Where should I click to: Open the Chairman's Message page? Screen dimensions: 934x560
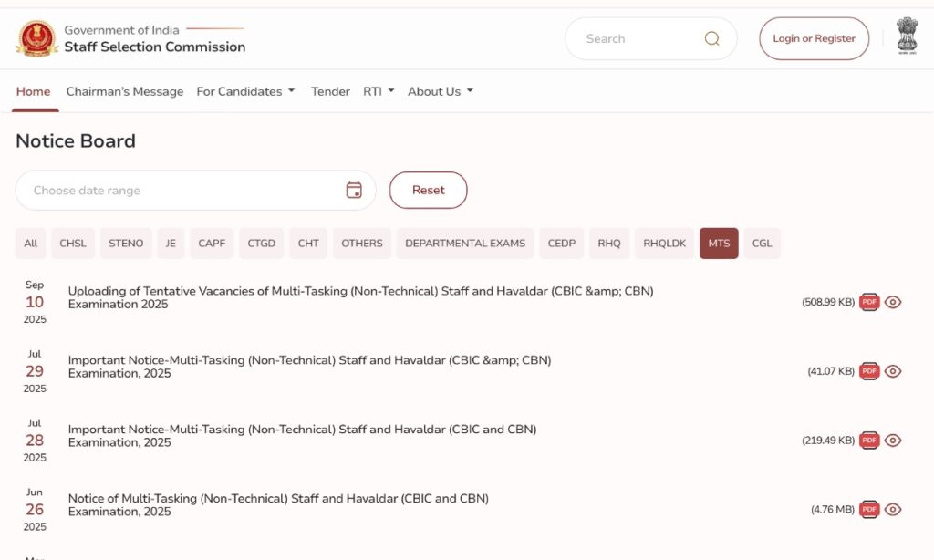(x=125, y=91)
